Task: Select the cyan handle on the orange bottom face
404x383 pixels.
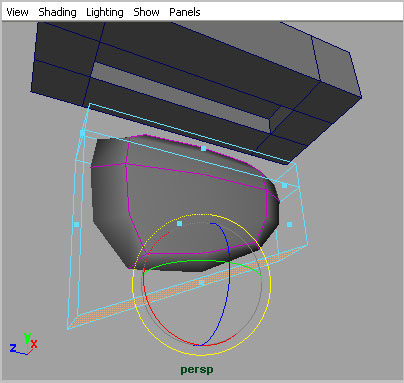Action: pyautogui.click(x=201, y=283)
